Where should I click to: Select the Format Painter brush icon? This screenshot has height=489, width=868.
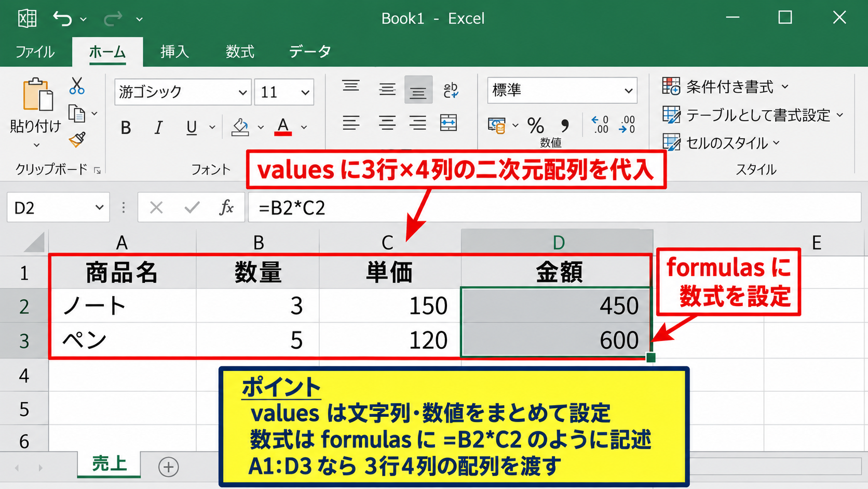click(x=77, y=139)
